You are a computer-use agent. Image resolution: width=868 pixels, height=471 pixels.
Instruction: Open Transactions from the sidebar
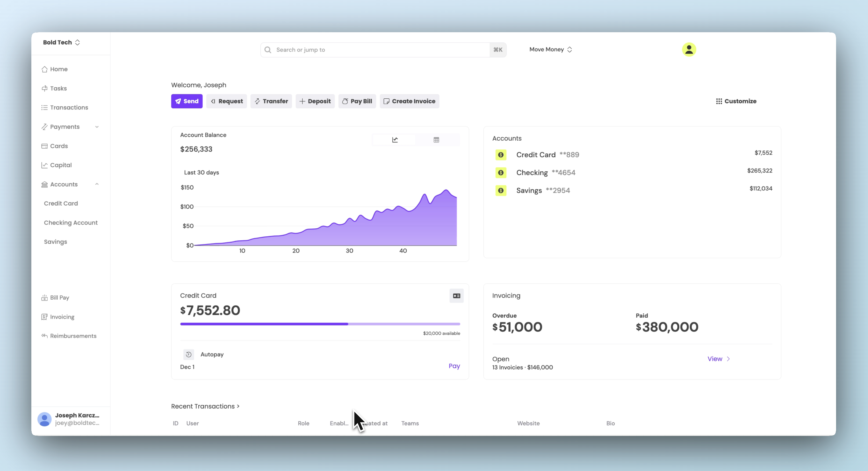coord(65,107)
